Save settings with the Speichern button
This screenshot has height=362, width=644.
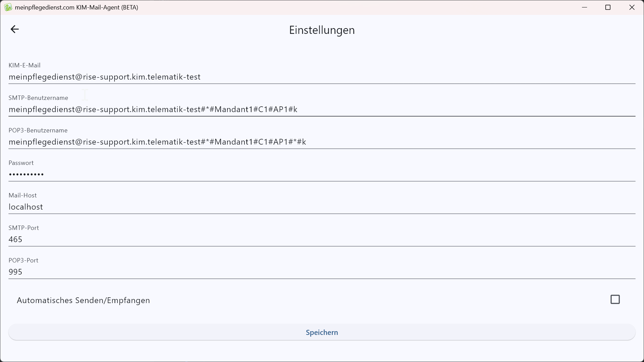pyautogui.click(x=322, y=332)
